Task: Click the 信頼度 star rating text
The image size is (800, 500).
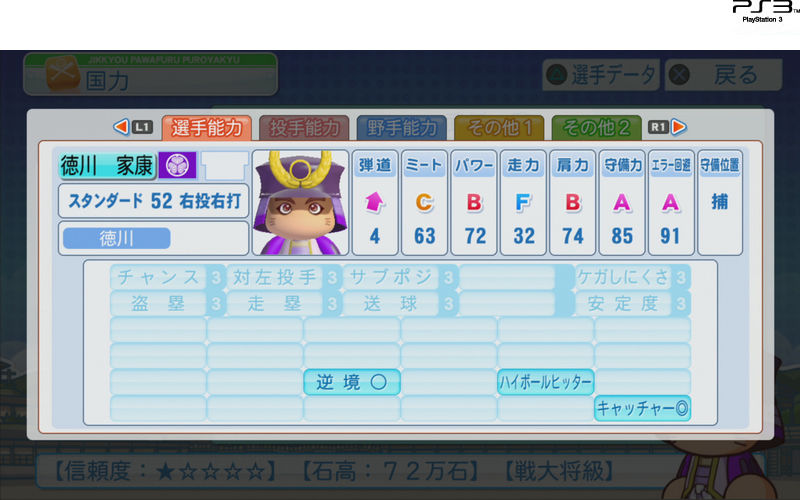Action: click(164, 471)
